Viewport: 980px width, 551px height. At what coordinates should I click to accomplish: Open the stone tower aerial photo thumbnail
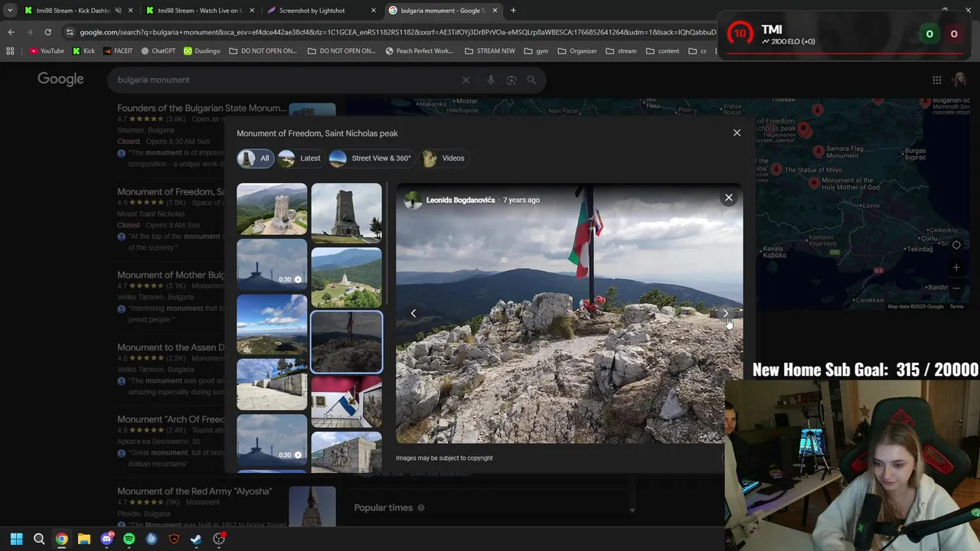(x=272, y=209)
